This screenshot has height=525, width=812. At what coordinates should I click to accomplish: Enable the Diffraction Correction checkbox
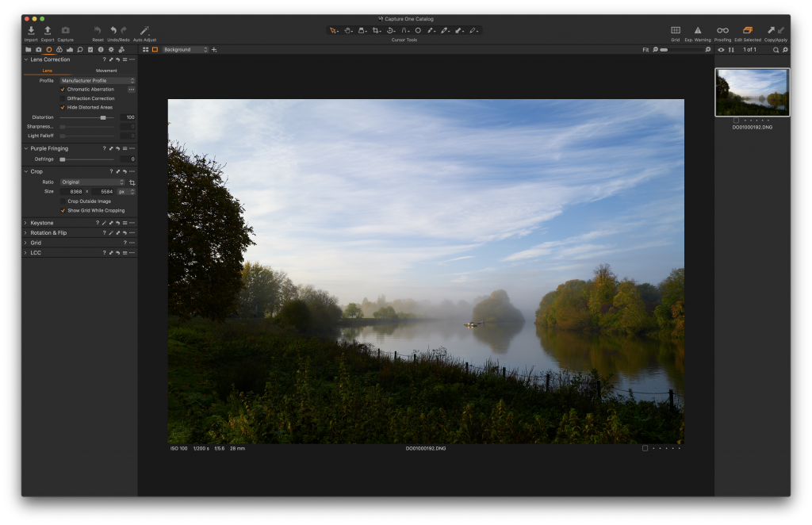(x=63, y=98)
